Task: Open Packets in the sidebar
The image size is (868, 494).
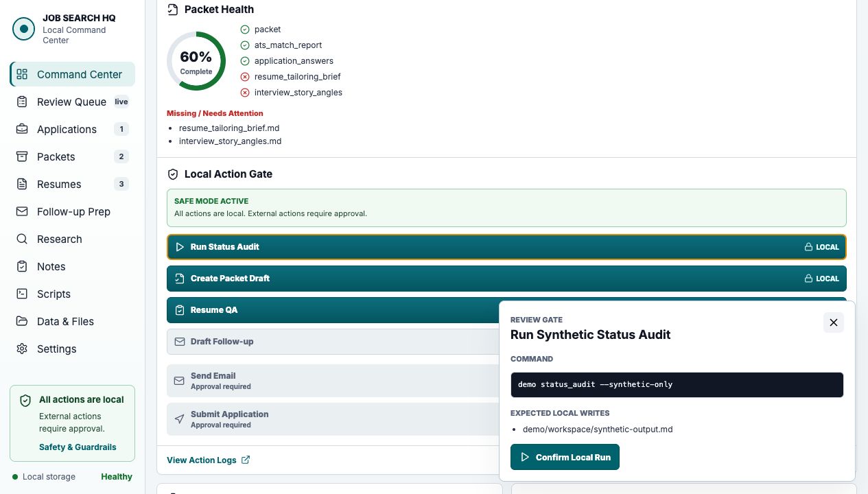Action: tap(73, 156)
